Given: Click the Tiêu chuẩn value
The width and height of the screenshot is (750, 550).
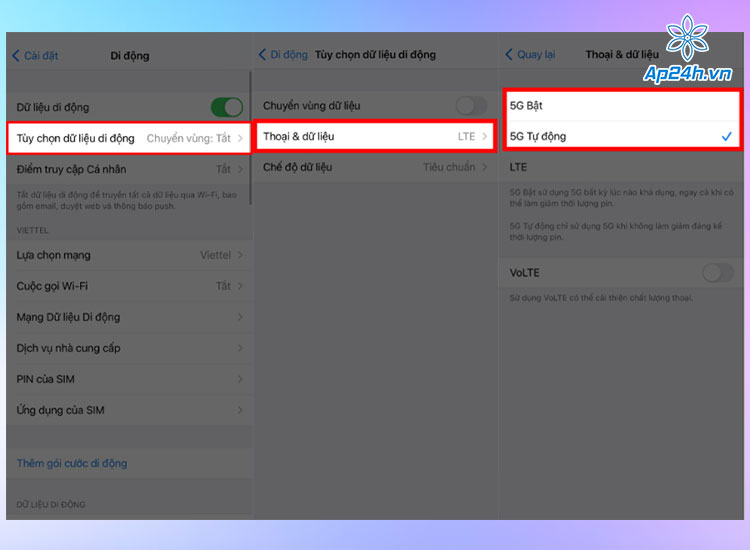Looking at the screenshot, I should (x=449, y=167).
